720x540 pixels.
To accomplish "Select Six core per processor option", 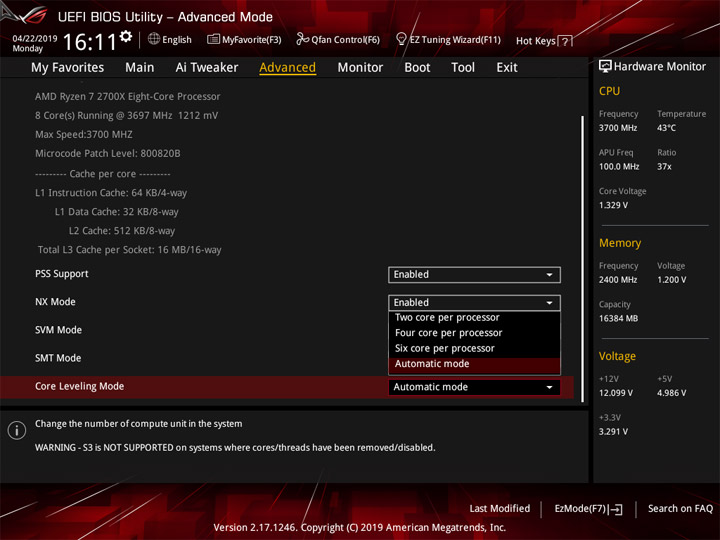I will [x=474, y=349].
